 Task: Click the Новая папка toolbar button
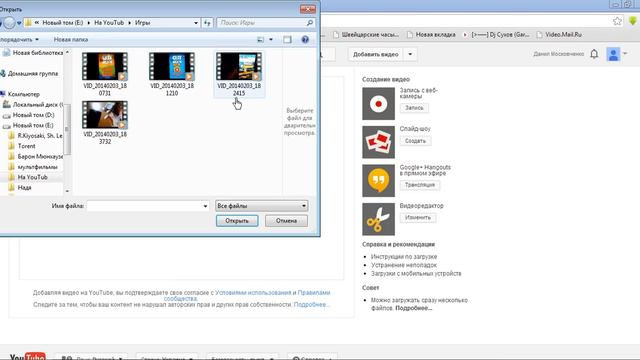(x=71, y=40)
